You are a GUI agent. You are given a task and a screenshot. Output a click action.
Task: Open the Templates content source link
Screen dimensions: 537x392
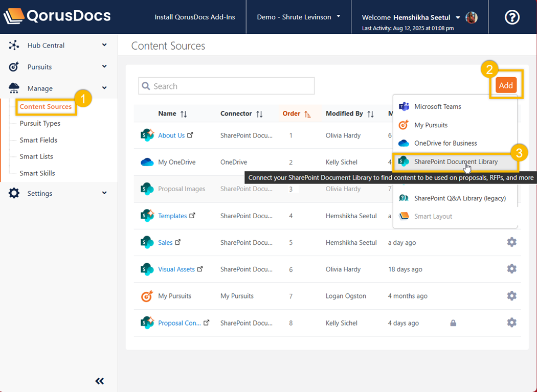pyautogui.click(x=172, y=216)
